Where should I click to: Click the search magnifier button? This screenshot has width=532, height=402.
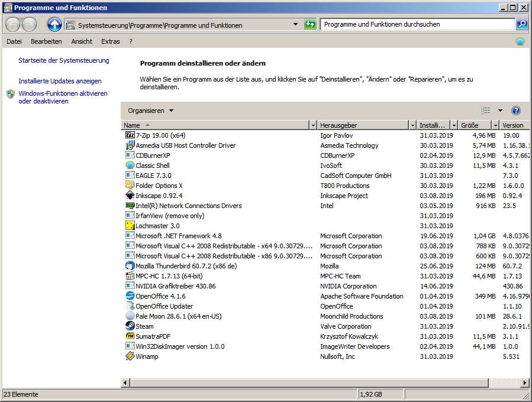[522, 24]
